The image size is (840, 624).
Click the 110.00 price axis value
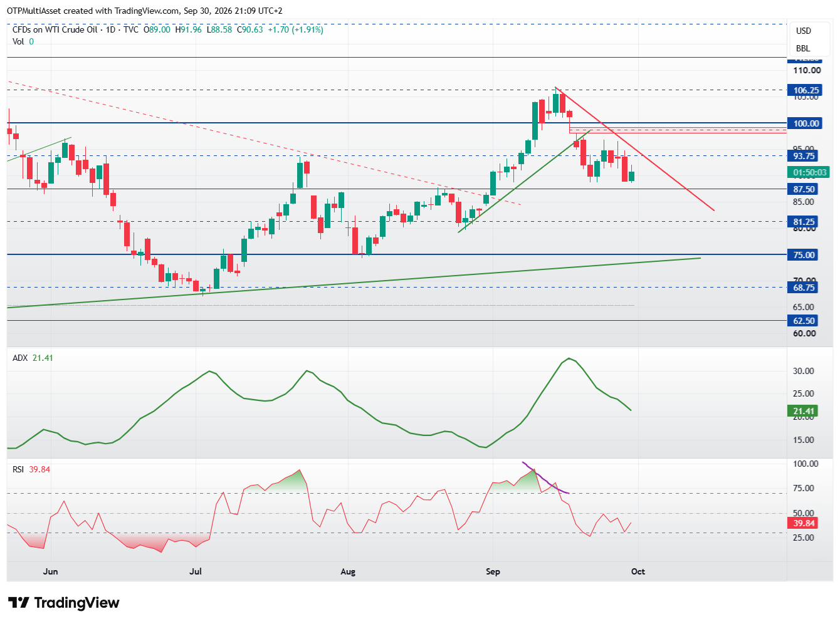coord(807,70)
